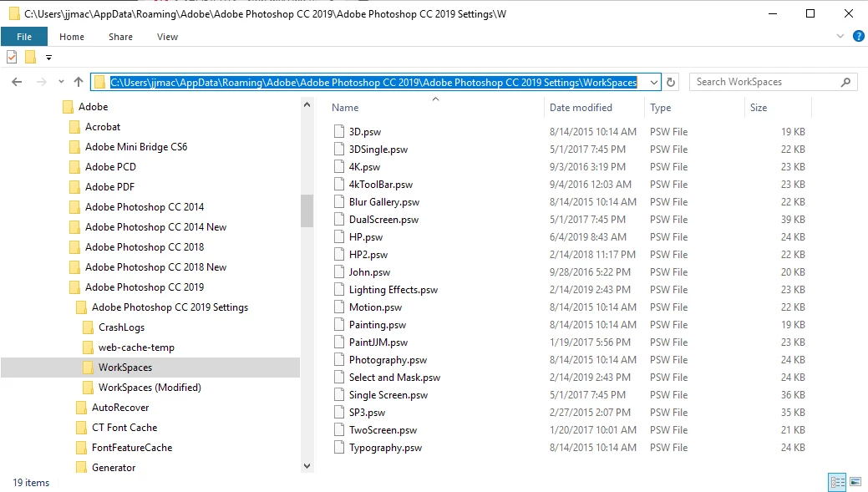Click the John.psw file icon
Viewport: 868px width, 492px height.
coord(339,271)
